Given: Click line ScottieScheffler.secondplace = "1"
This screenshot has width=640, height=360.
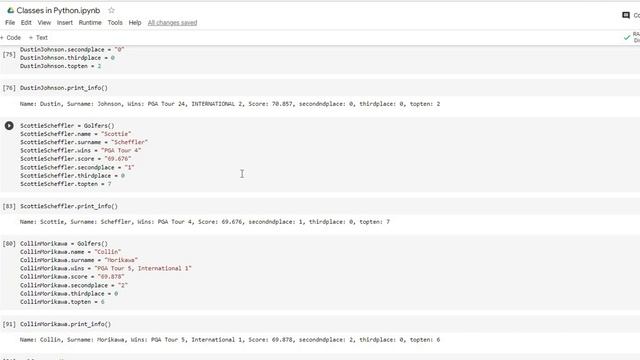Looking at the screenshot, I should (x=77, y=167).
